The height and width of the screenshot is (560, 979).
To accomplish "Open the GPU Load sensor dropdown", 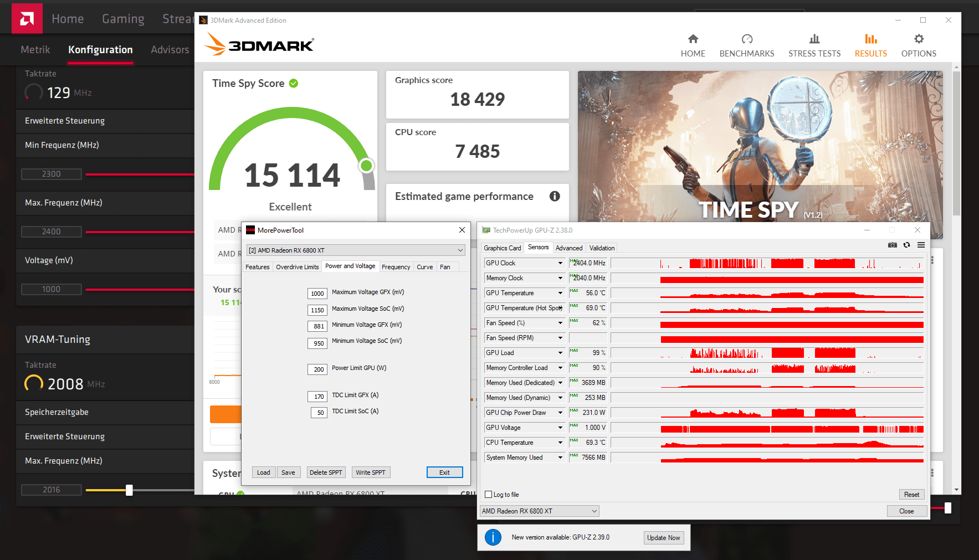I will click(560, 353).
